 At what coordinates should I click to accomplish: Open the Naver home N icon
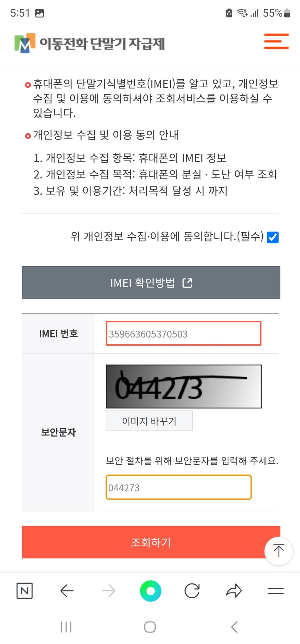(x=25, y=591)
